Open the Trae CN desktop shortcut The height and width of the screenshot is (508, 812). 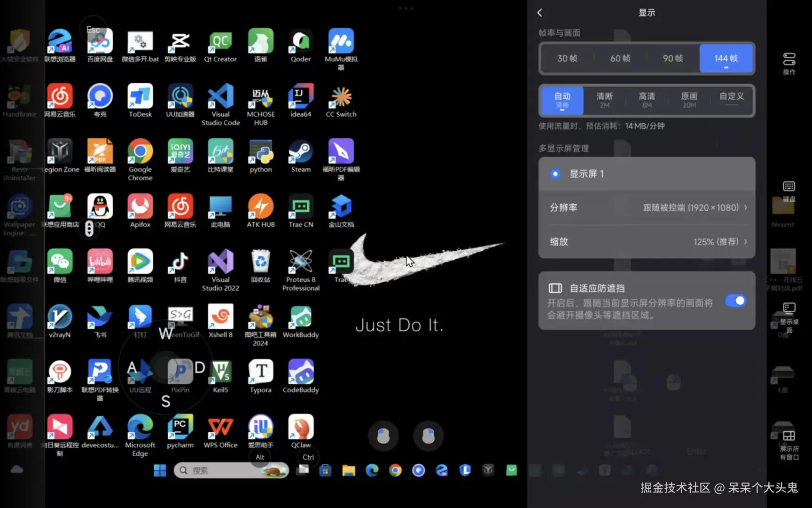pyautogui.click(x=301, y=211)
